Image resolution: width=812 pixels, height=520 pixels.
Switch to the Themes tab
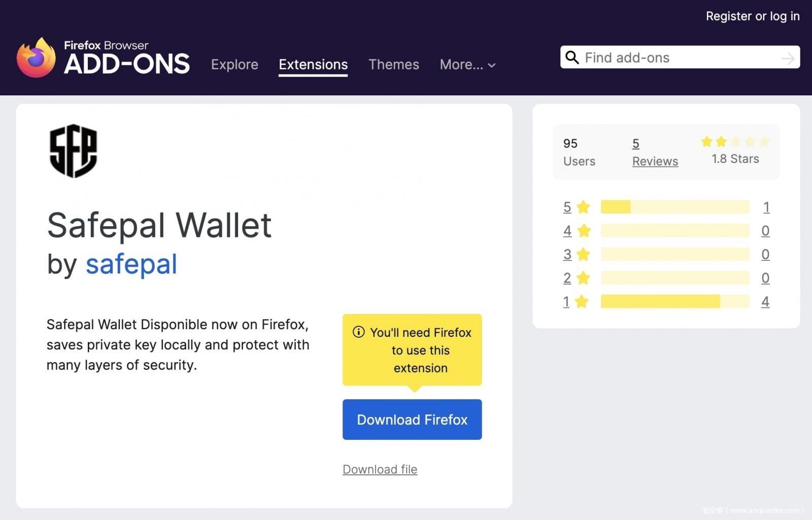(394, 64)
